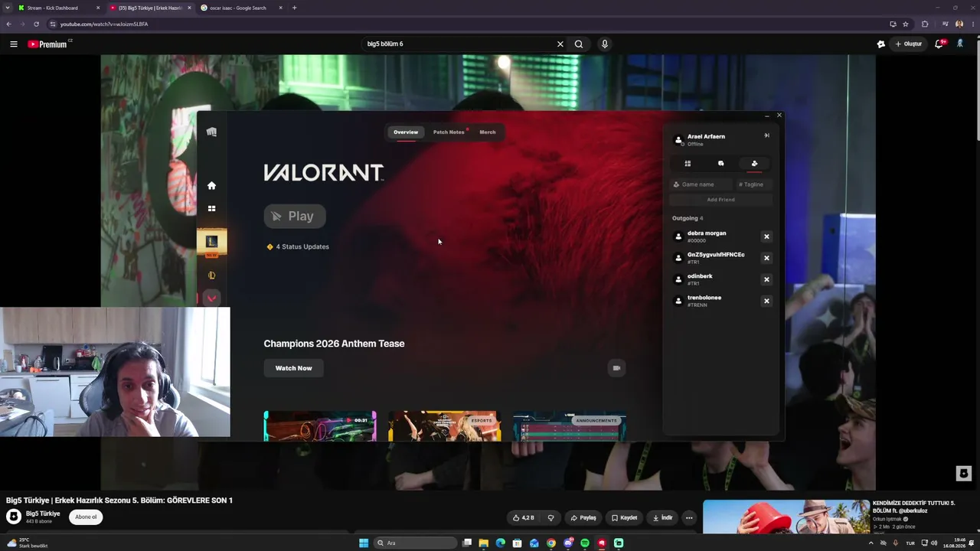Open File Explorer from taskbar
Screen dimensions: 980x551
point(484,543)
